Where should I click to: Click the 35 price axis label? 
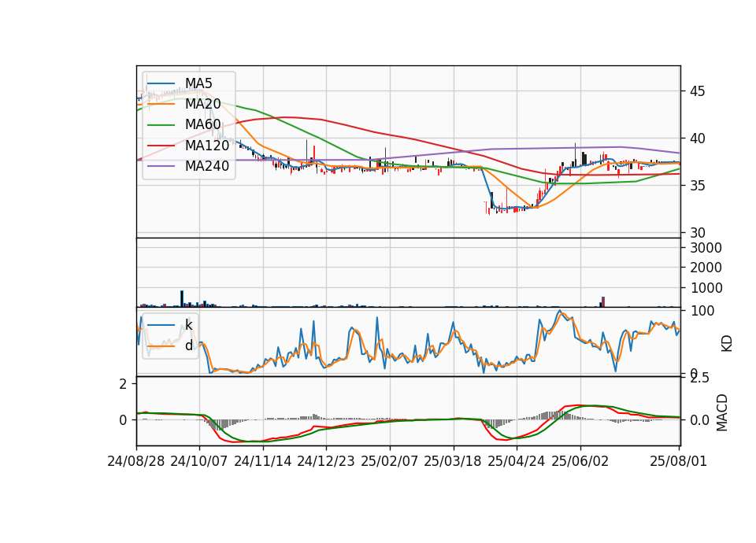[697, 186]
